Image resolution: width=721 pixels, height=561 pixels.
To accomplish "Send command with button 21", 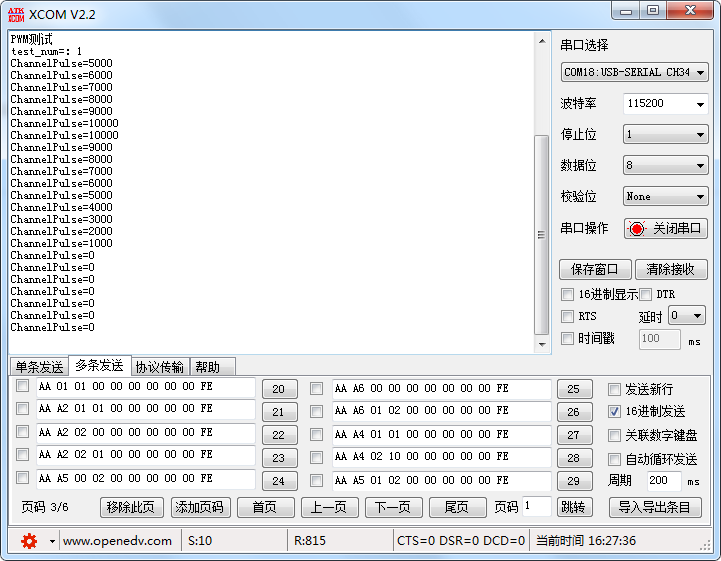I will [280, 412].
